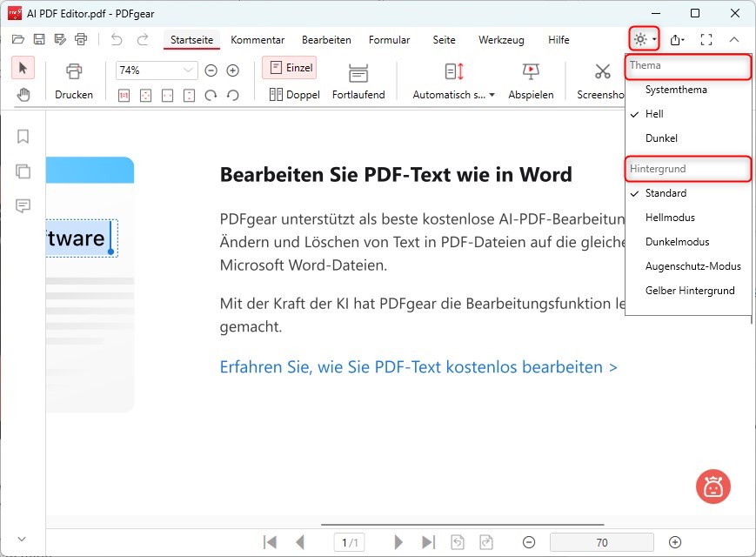This screenshot has width=756, height=557.
Task: Choose the Screenshot scissors tool
Action: tap(601, 81)
